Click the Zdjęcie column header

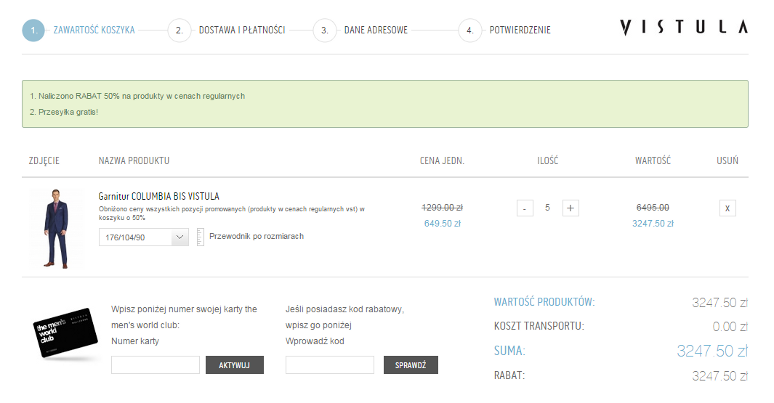[x=44, y=161]
